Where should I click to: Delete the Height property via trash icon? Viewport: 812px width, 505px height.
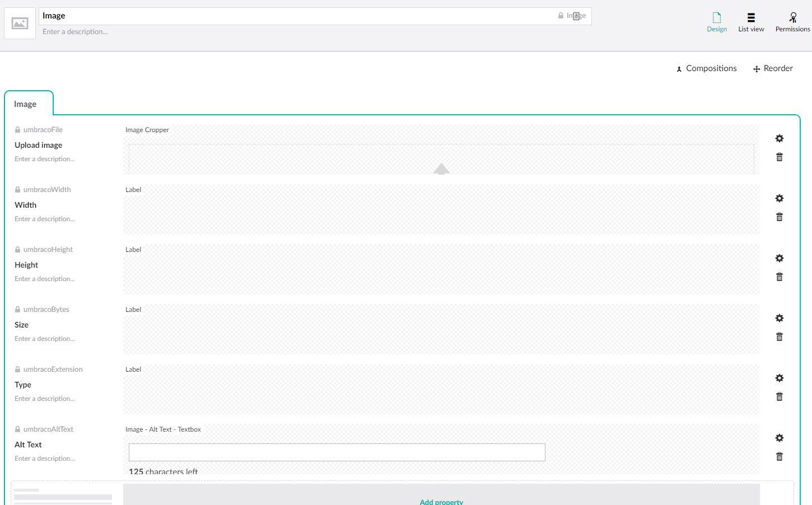coord(779,277)
